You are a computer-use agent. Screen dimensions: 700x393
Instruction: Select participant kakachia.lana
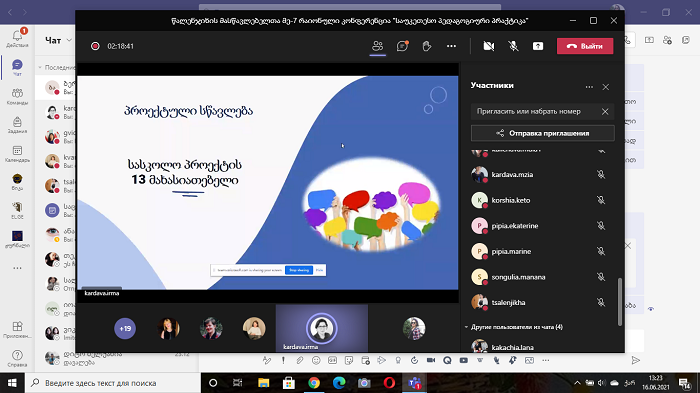(x=512, y=347)
